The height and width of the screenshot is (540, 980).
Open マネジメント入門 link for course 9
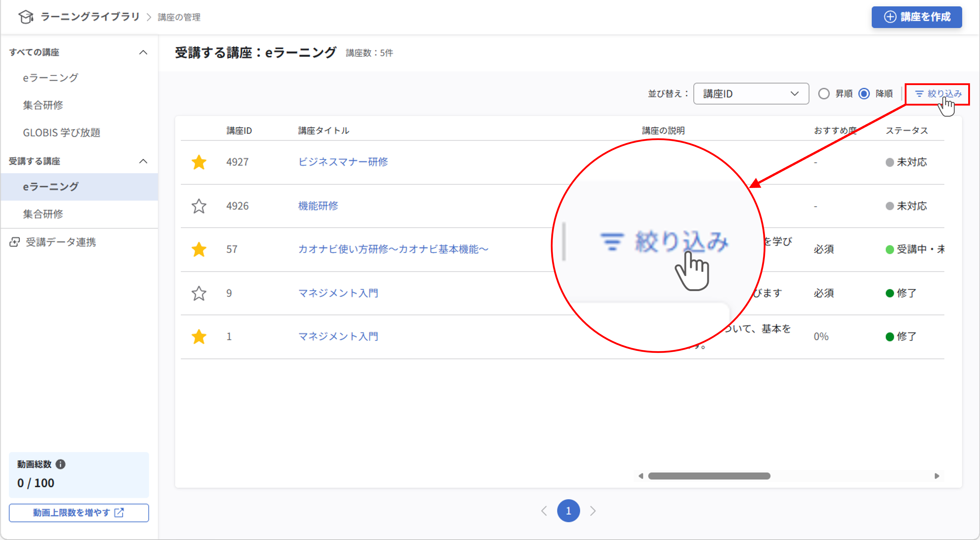click(x=338, y=293)
